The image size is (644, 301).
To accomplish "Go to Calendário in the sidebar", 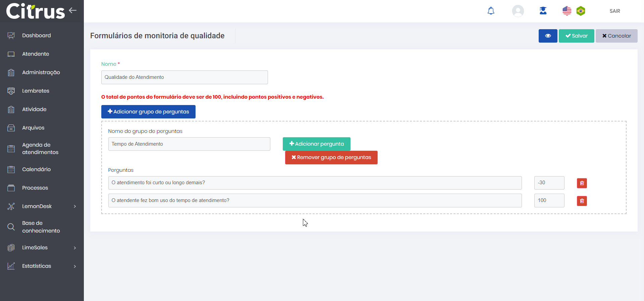I will (36, 169).
